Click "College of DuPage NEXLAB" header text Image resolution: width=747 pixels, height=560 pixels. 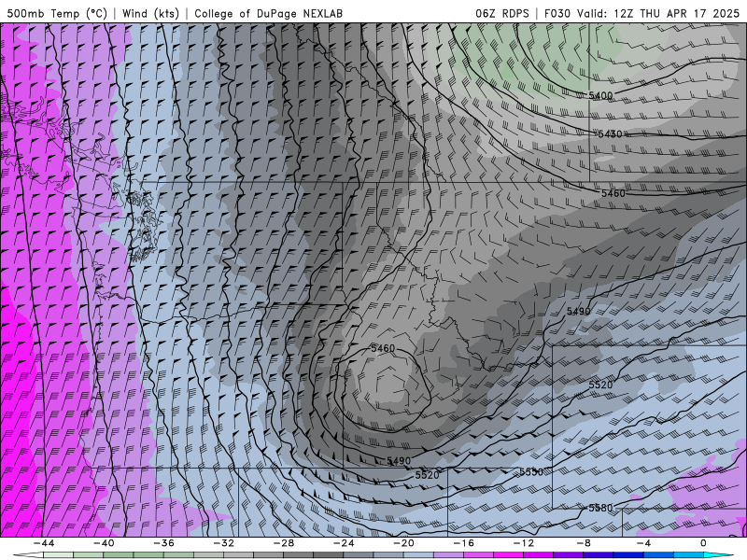click(268, 13)
